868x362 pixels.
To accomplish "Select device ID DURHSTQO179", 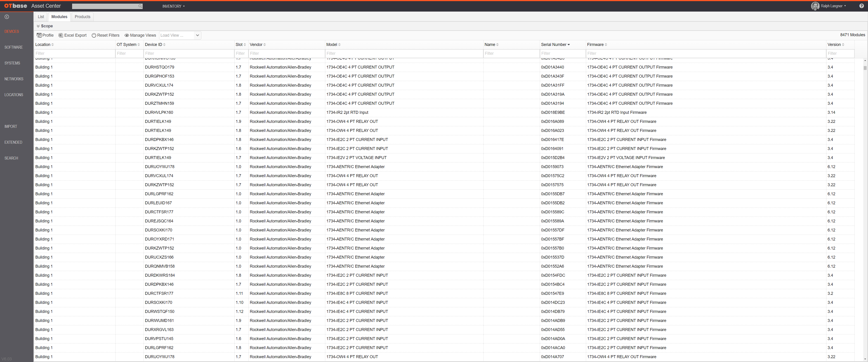I will (x=159, y=67).
